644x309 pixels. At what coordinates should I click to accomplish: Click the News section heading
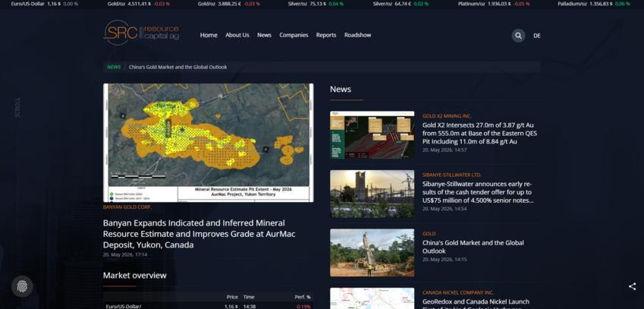(x=341, y=89)
